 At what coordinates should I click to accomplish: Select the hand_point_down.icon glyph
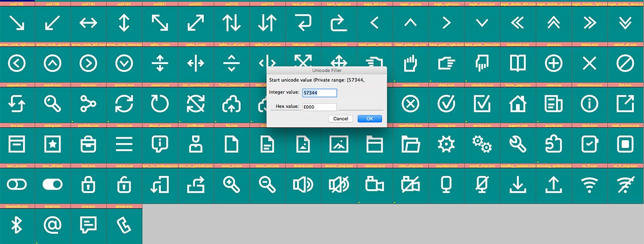tap(482, 64)
